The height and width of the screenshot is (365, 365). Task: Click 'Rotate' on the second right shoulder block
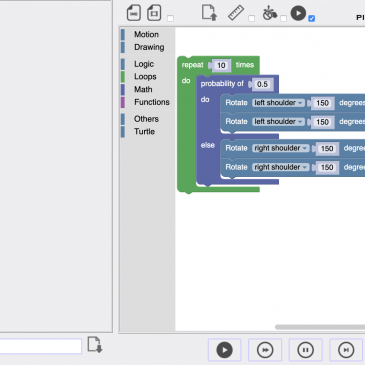[236, 167]
